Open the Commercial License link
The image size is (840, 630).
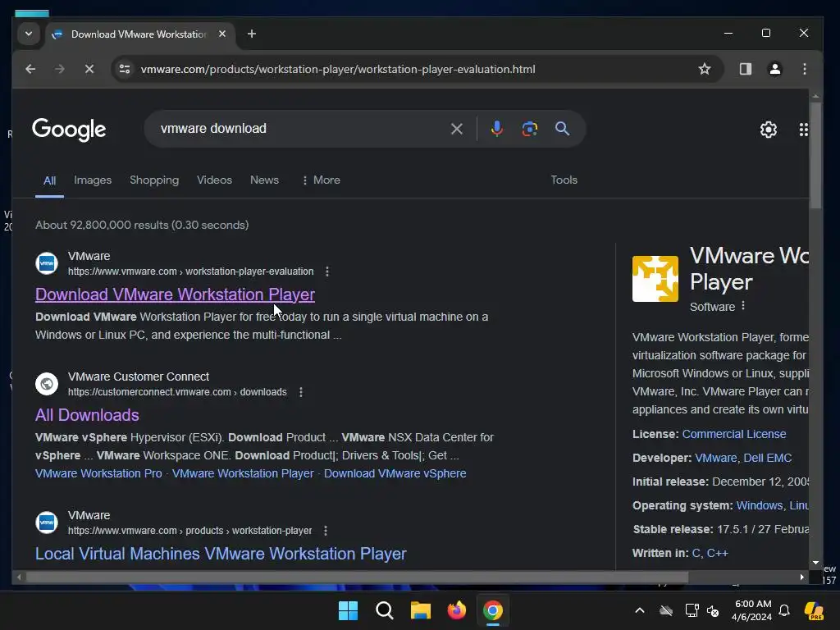[734, 434]
